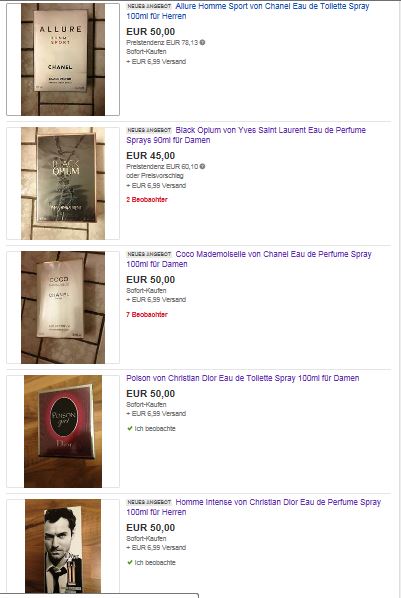Screen dimensions: 401x598
Task: Click the green checkmark on Homme Intense listing
Action: coord(130,562)
